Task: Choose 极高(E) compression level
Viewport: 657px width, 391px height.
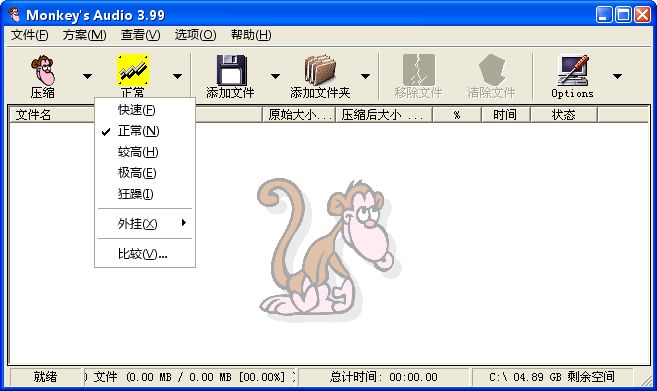Action: [145, 173]
